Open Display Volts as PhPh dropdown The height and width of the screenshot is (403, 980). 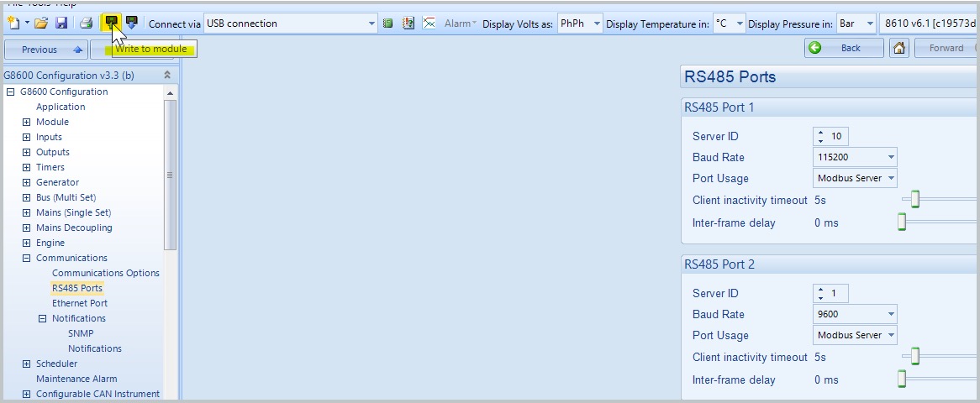tap(597, 24)
